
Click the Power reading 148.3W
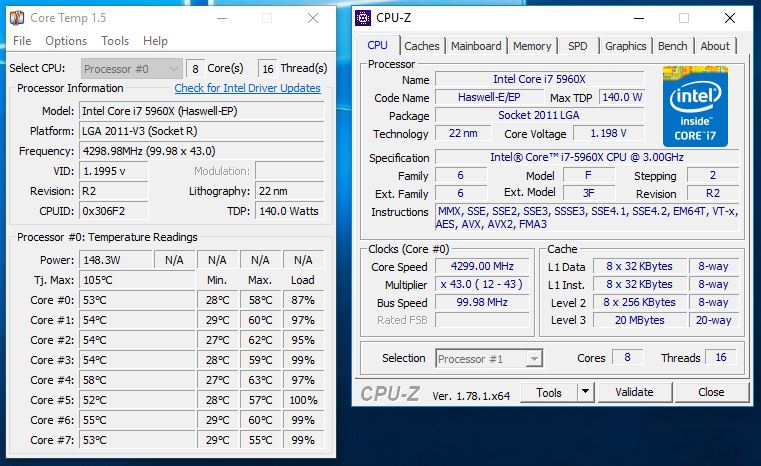(x=116, y=260)
